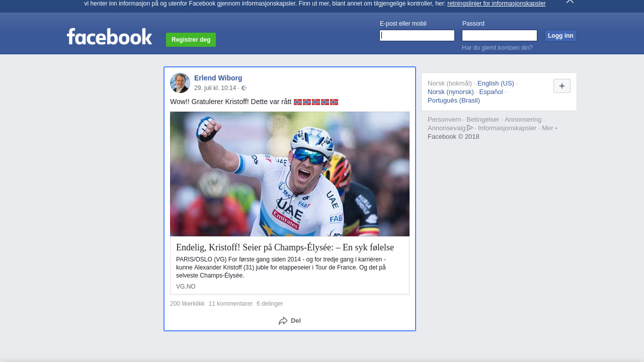The height and width of the screenshot is (362, 644).
Task: Click the Facebook logo
Action: (109, 36)
